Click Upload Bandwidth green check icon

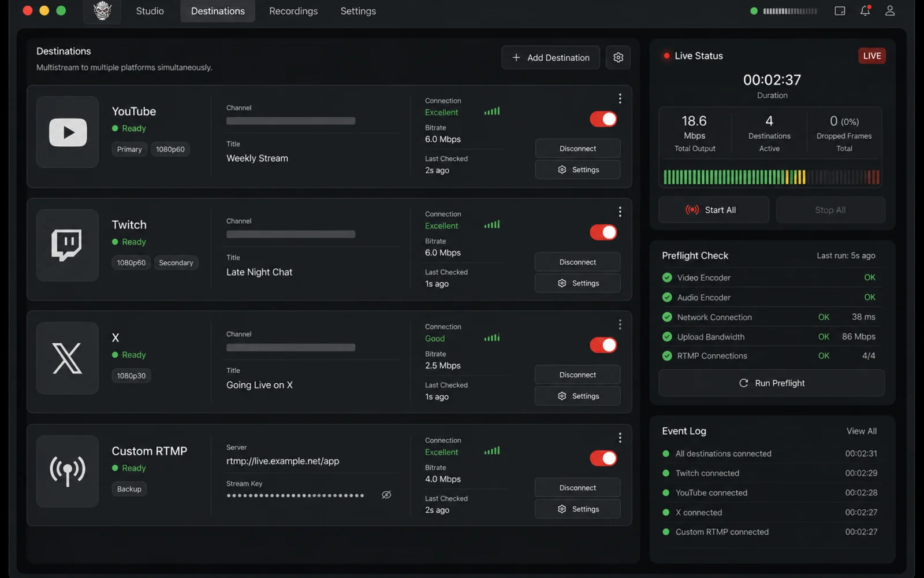(x=667, y=337)
